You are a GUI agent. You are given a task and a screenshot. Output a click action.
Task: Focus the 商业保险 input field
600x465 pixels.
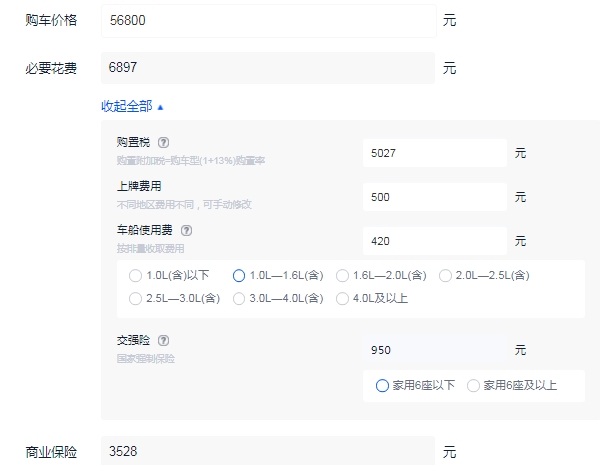(x=268, y=451)
